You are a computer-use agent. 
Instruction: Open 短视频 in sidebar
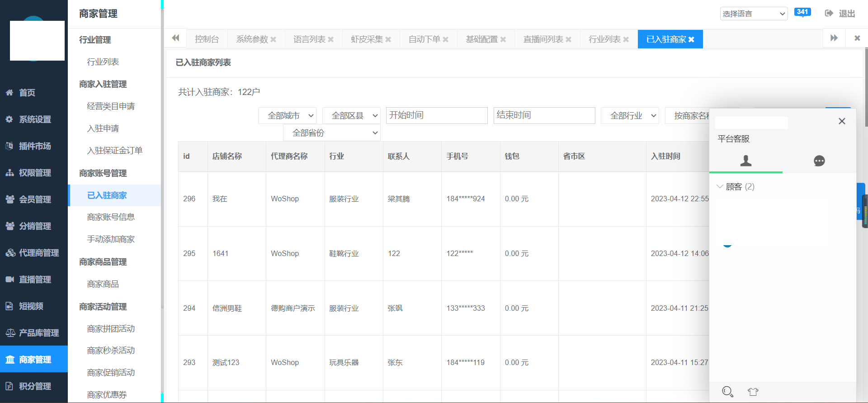(x=34, y=306)
